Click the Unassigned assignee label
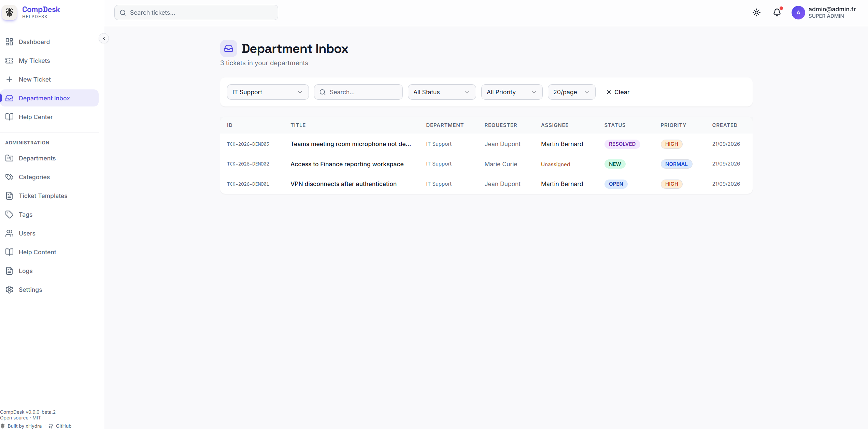 click(555, 165)
